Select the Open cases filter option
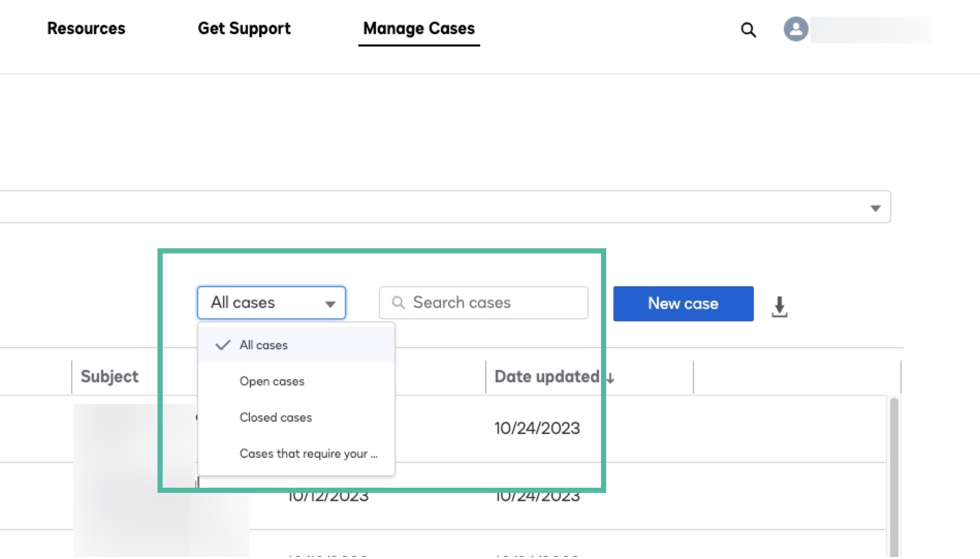The image size is (980, 559). [x=272, y=381]
